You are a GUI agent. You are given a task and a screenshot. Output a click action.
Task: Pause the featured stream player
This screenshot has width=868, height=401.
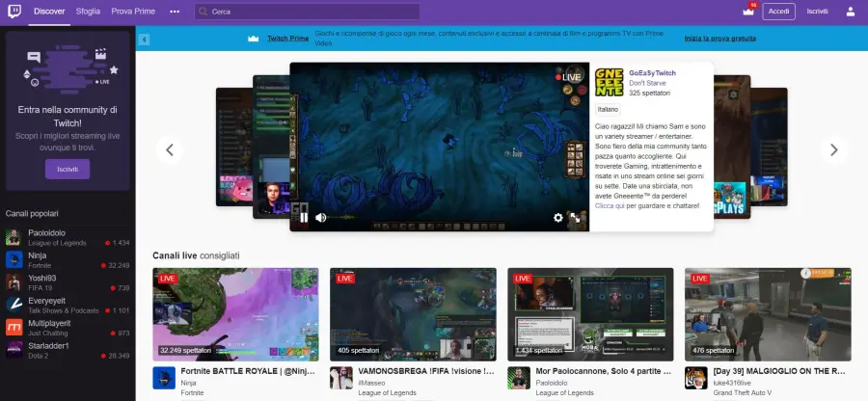click(304, 218)
